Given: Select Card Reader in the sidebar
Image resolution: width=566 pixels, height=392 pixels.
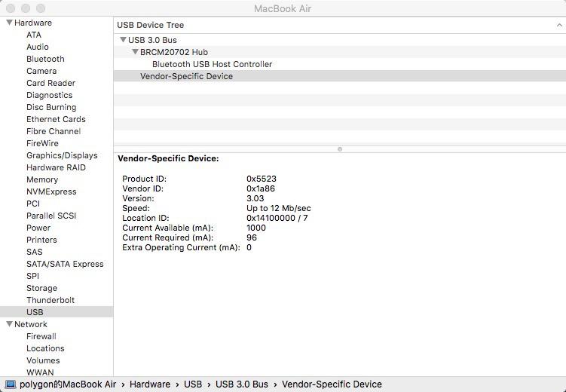Looking at the screenshot, I should click(x=51, y=83).
